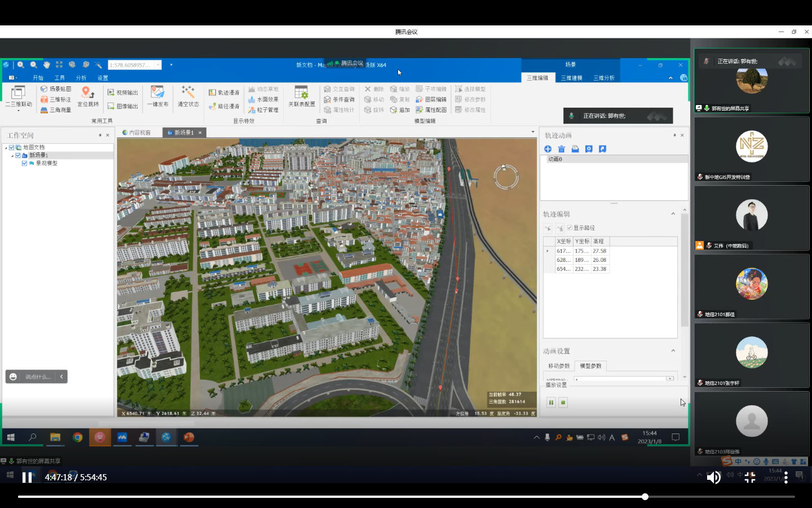Open the map scale dropdown
The image size is (812, 508).
(158, 65)
